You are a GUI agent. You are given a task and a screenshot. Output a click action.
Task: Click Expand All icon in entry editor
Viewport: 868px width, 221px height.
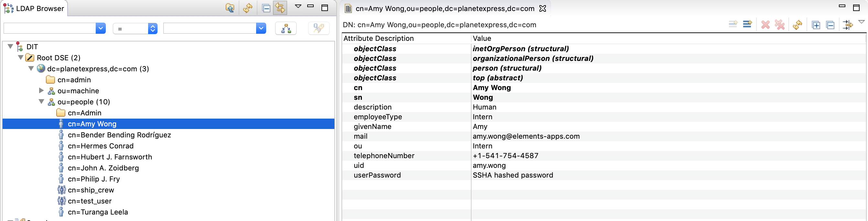[816, 25]
